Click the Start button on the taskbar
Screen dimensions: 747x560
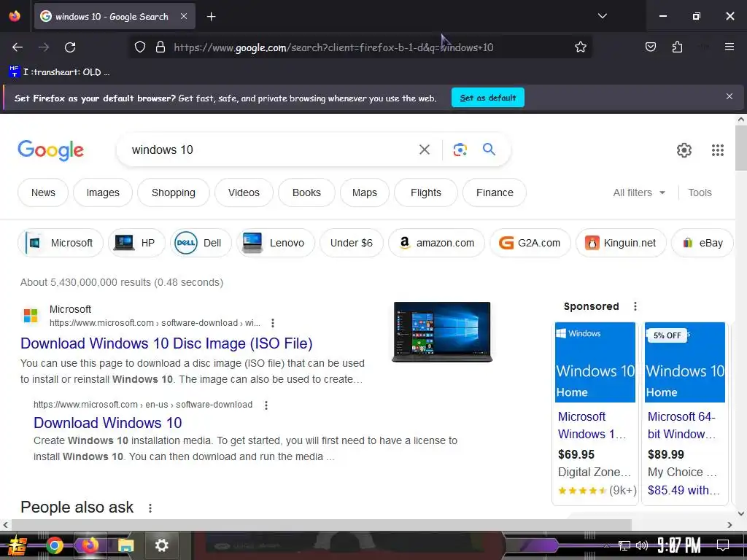(x=18, y=545)
